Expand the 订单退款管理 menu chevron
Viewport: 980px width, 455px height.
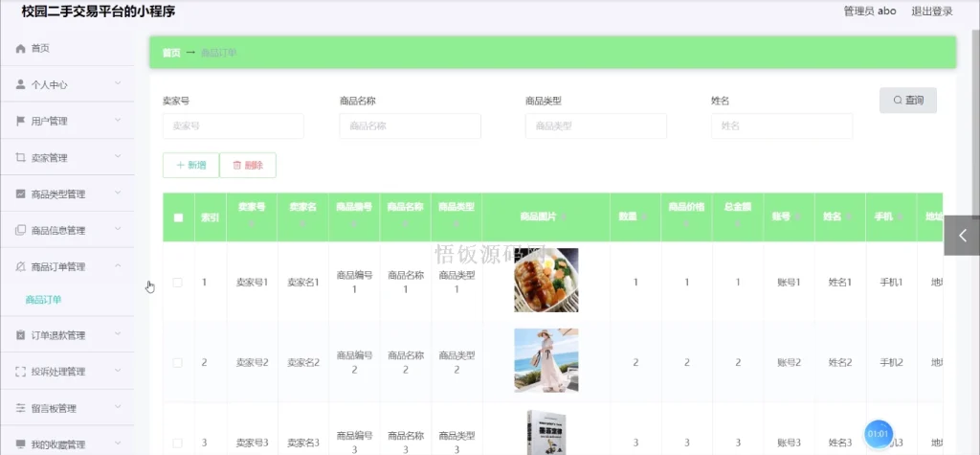point(118,335)
